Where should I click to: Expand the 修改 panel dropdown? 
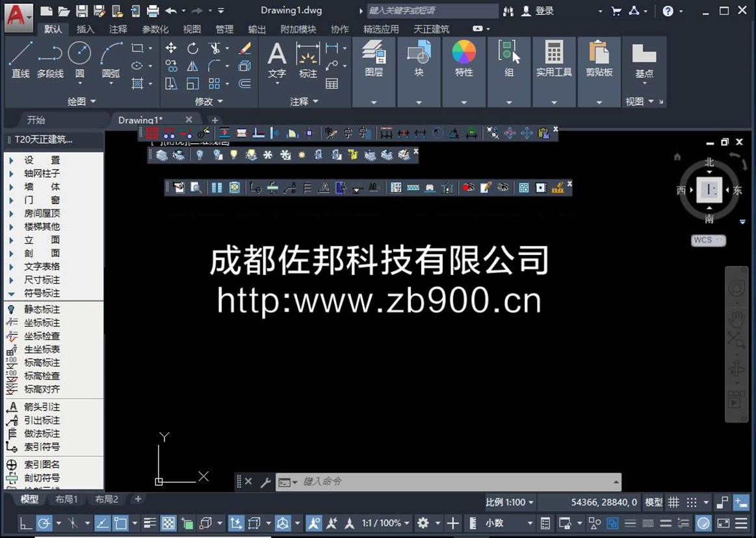(x=209, y=101)
